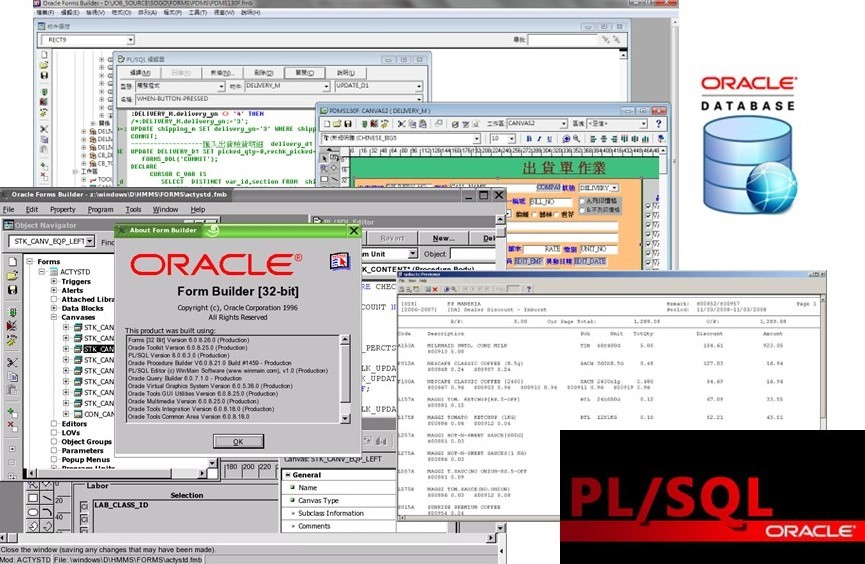Viewport: 865px width, 564px height.
Task: Toggle third checkbox in canvas right column
Action: (648, 225)
